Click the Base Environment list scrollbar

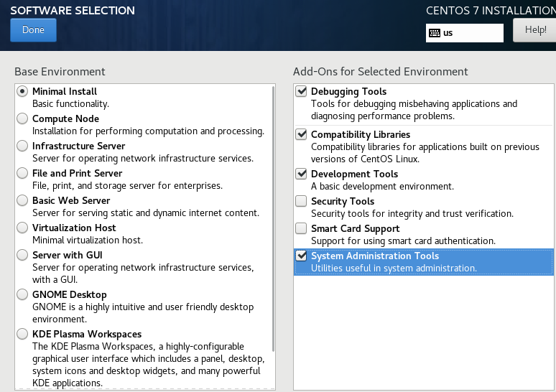[273, 215]
